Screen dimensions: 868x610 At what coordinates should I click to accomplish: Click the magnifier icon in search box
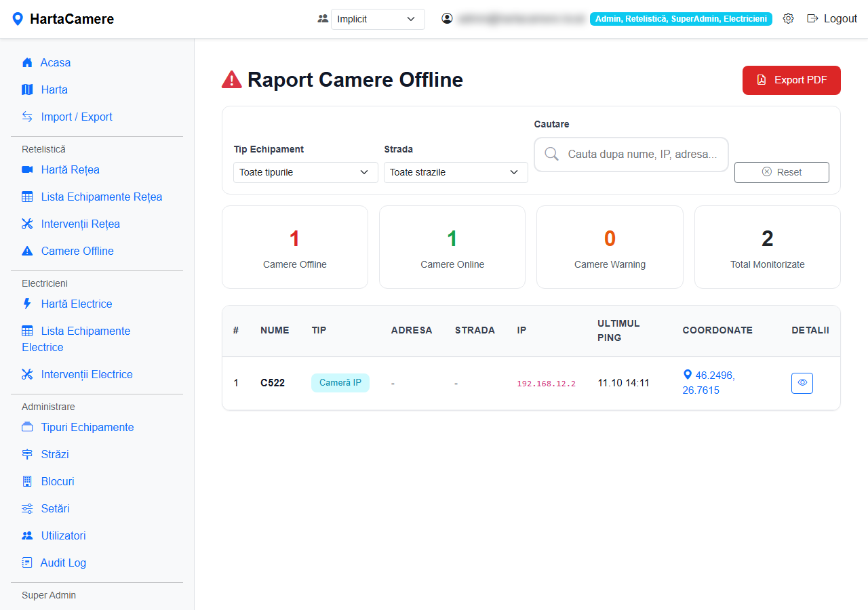pyautogui.click(x=551, y=154)
